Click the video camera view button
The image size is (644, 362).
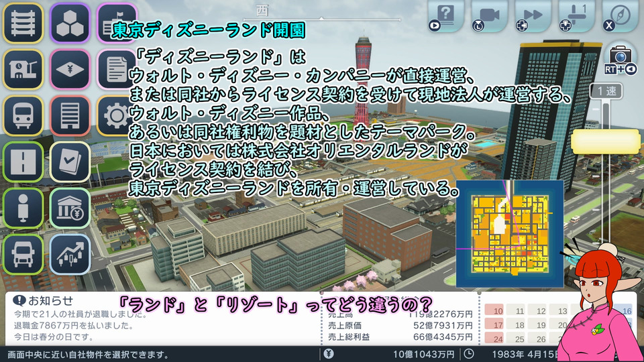[x=490, y=15]
